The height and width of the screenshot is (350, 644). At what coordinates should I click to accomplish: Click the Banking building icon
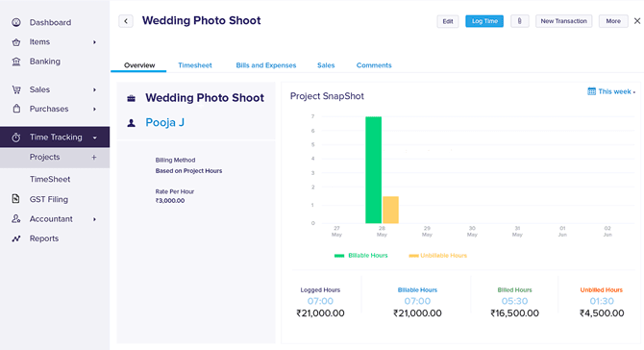click(x=16, y=62)
